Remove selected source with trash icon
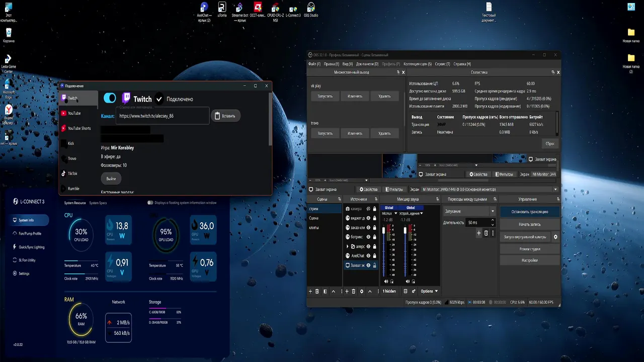The height and width of the screenshot is (362, 644). click(354, 291)
